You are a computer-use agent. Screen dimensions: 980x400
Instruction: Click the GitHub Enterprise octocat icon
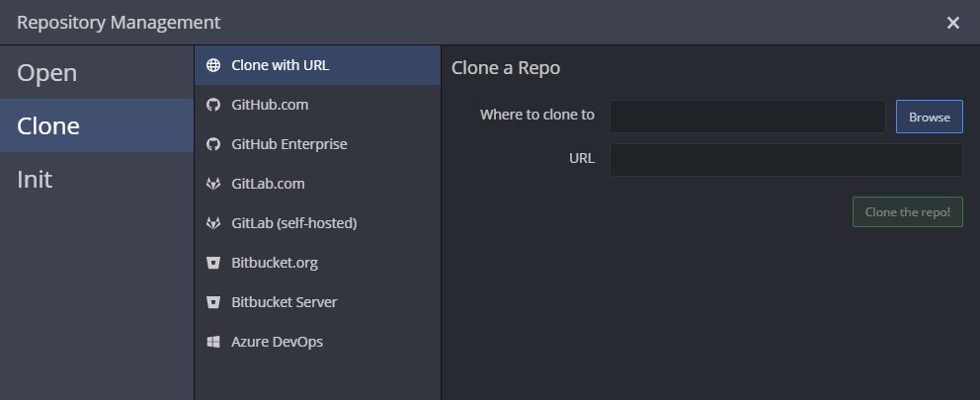click(213, 144)
